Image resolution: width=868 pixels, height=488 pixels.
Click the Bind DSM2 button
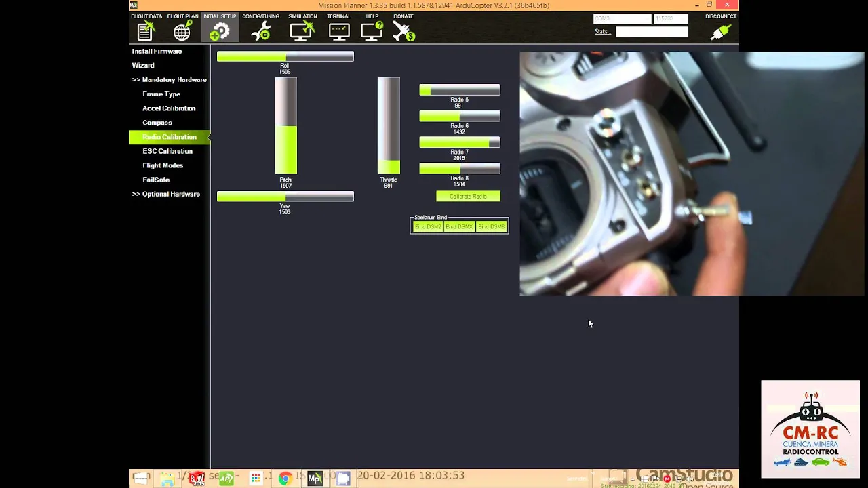click(x=428, y=227)
